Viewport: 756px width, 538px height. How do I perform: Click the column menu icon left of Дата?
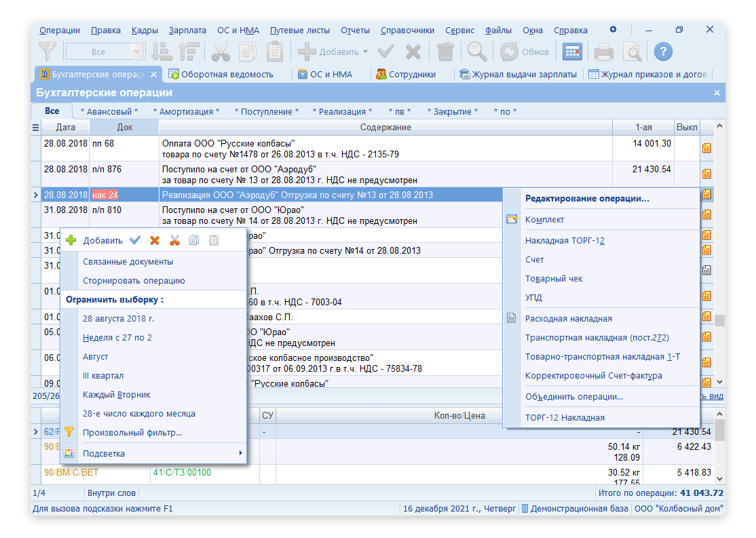35,128
